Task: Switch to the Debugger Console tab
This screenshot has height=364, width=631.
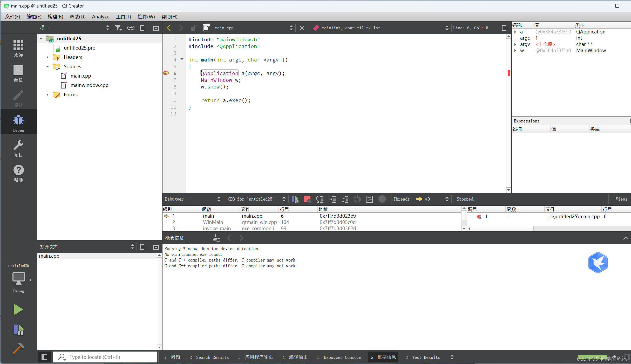Action: coord(339,357)
